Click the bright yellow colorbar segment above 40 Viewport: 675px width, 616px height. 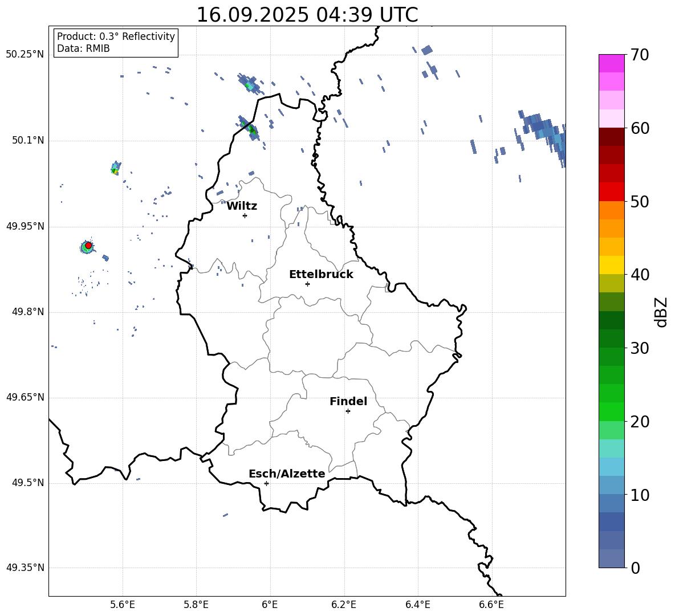coord(611,265)
